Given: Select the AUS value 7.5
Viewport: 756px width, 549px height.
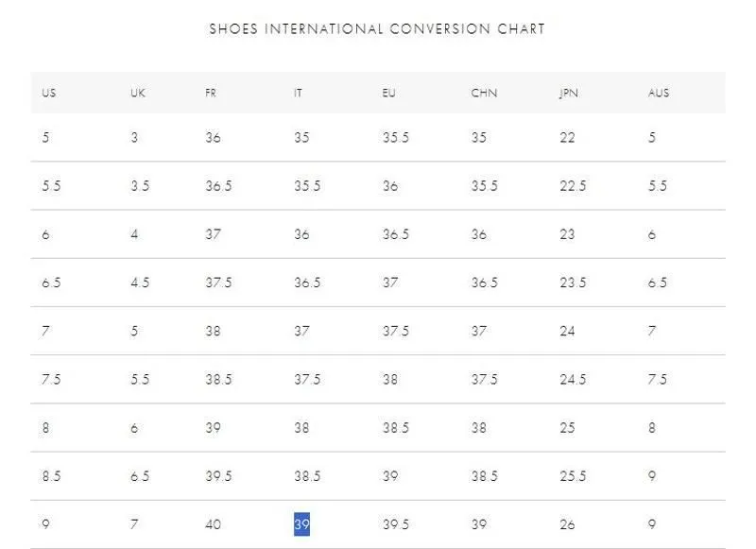Looking at the screenshot, I should point(658,379).
